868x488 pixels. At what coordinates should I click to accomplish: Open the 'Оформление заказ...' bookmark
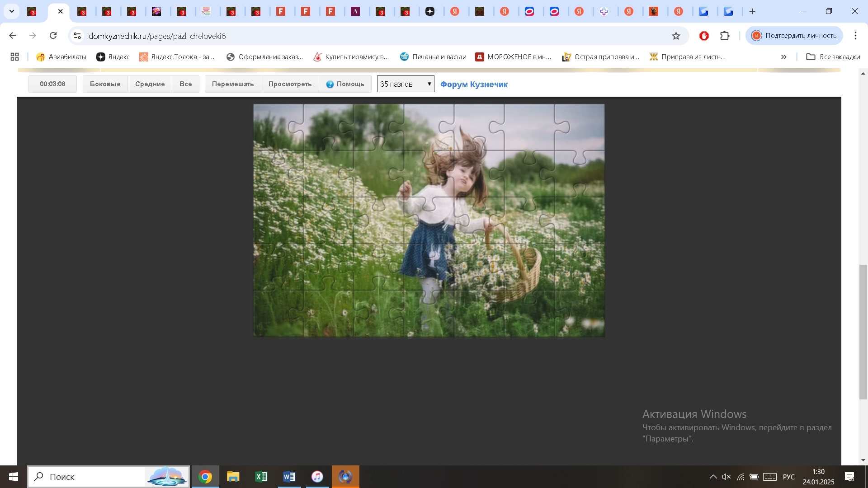[264, 56]
